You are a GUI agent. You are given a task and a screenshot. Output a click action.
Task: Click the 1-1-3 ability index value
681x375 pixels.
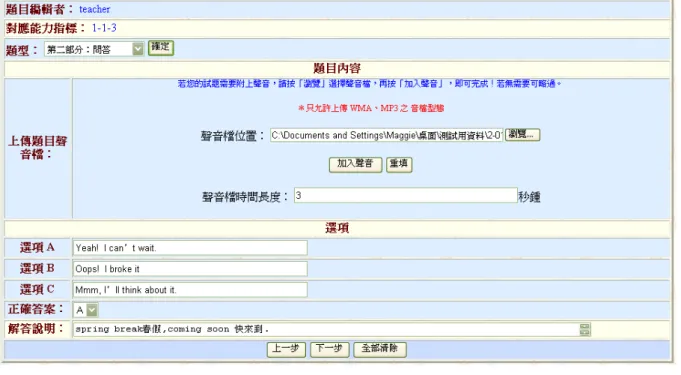(x=104, y=28)
